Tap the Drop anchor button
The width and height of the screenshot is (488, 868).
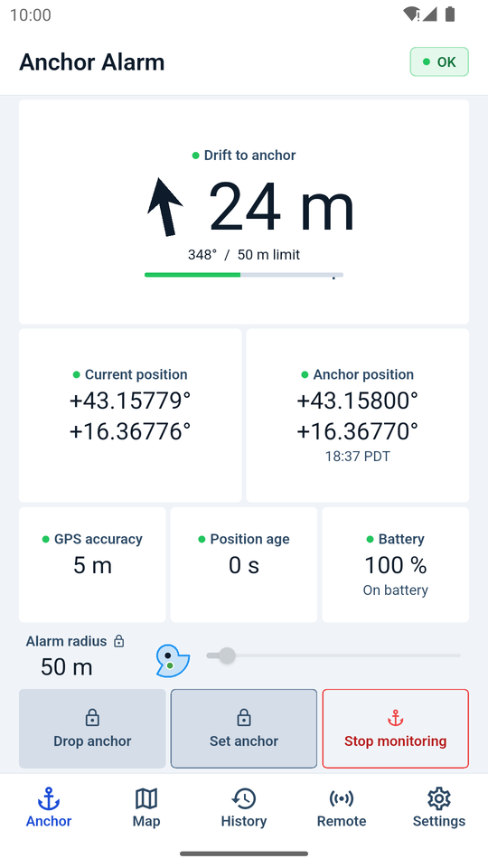tap(92, 729)
